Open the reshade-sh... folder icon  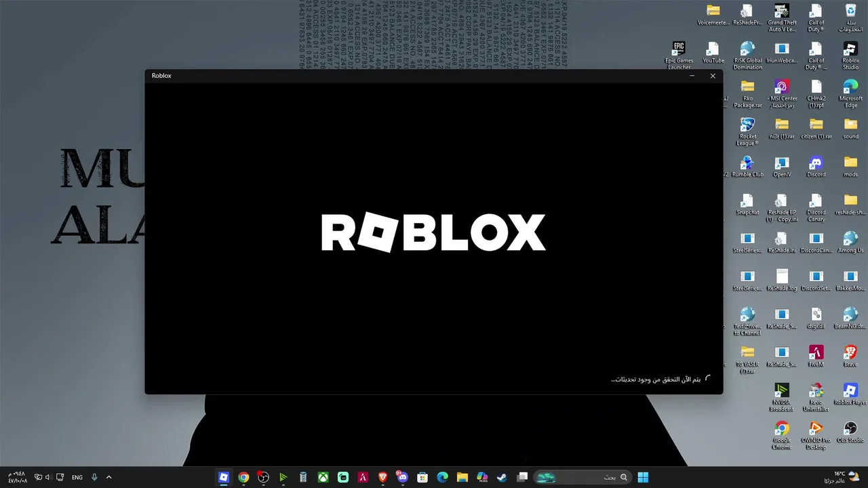point(850,205)
